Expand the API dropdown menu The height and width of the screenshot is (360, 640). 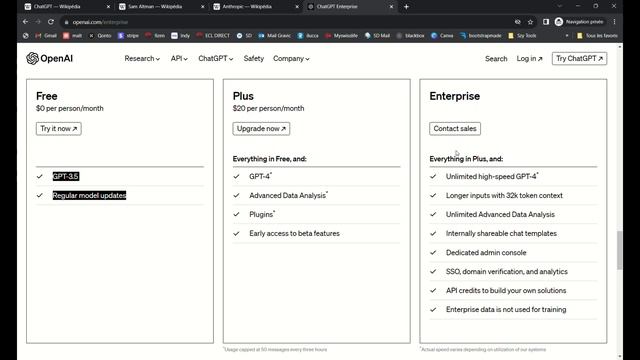pyautogui.click(x=179, y=59)
